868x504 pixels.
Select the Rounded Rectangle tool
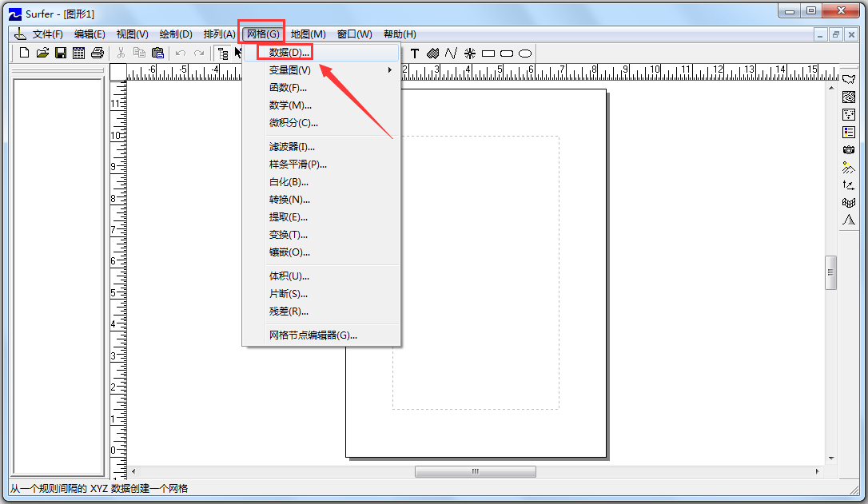(507, 54)
